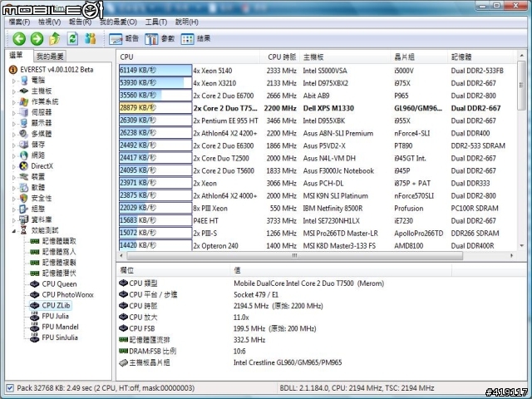Select the DirectX tree icon
The image size is (532, 399).
(24, 166)
